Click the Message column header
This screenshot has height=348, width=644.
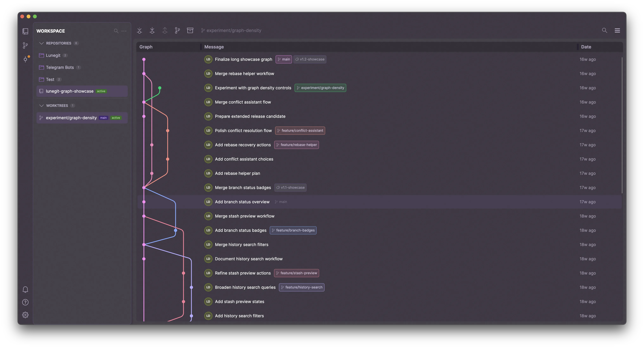[x=214, y=47]
